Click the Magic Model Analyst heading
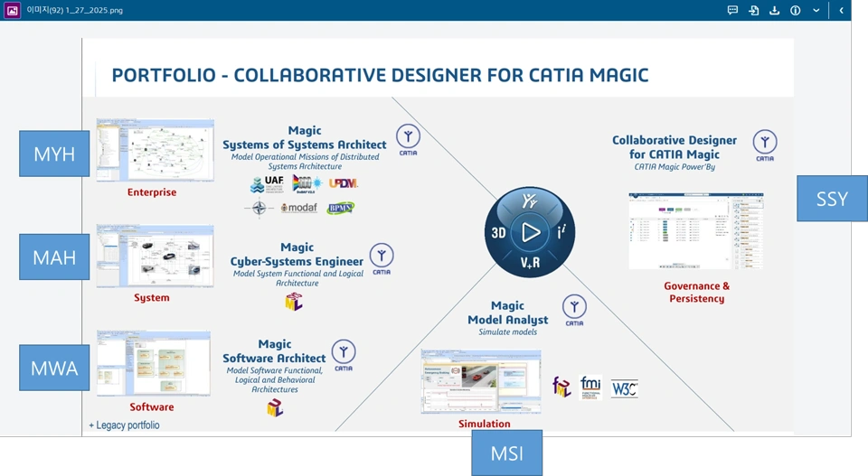 [x=507, y=313]
